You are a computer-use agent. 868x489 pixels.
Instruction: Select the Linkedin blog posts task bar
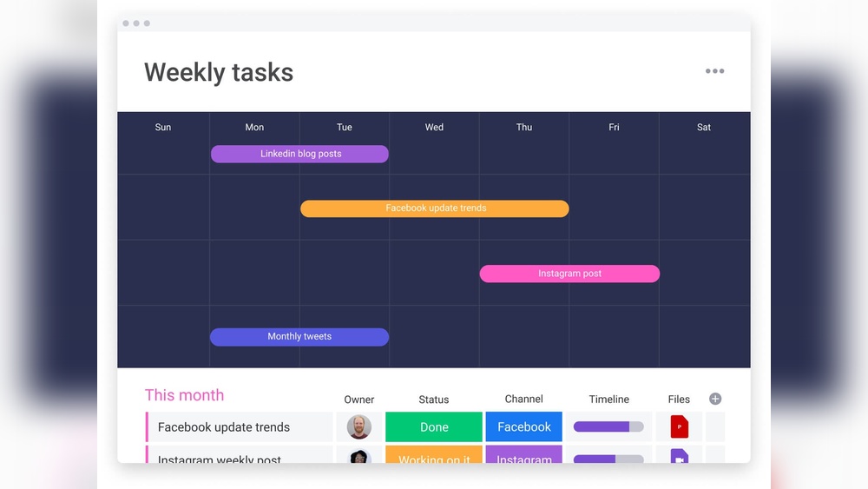tap(299, 154)
